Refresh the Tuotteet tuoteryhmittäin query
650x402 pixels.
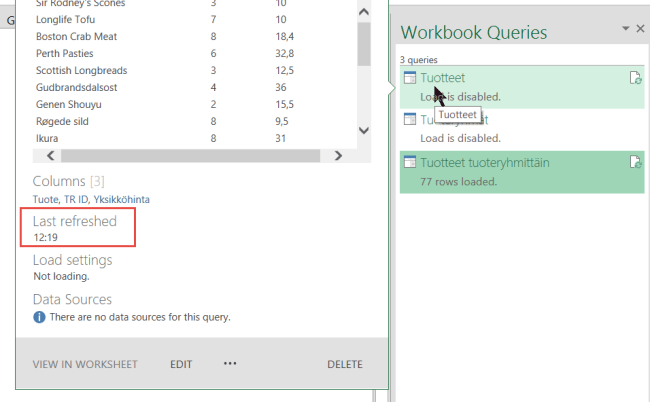click(x=635, y=162)
